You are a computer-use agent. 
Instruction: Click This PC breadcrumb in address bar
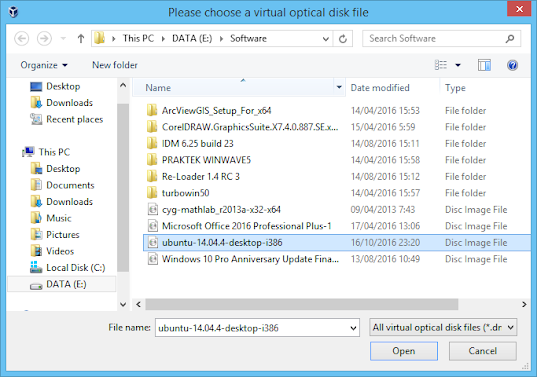(138, 38)
